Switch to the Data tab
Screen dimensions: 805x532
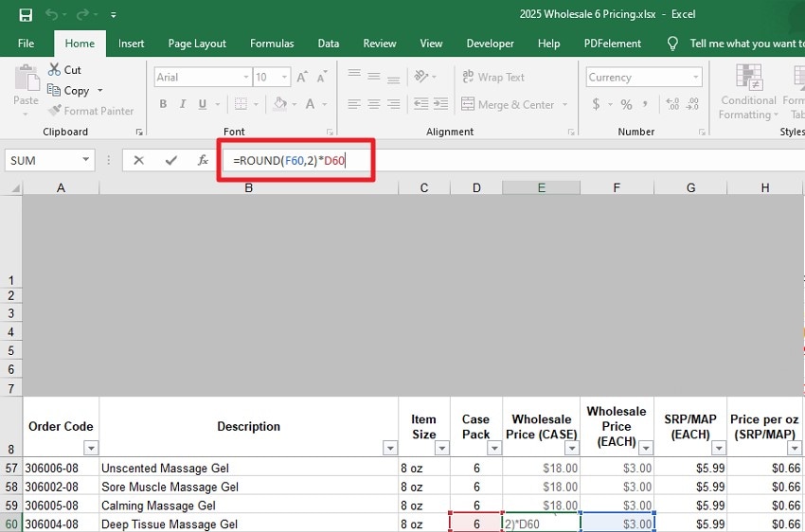[x=328, y=44]
